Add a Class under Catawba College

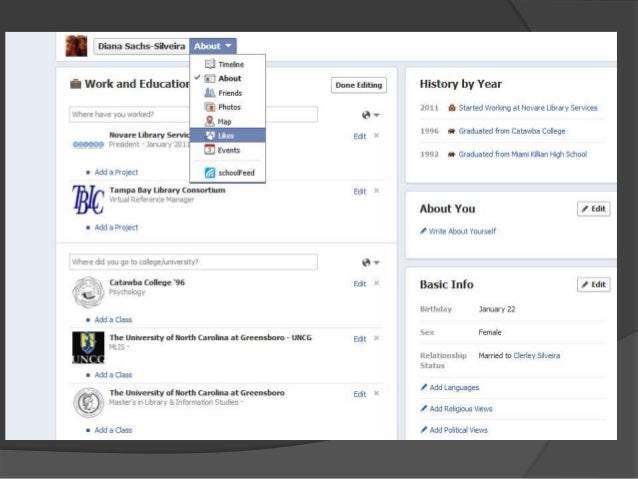click(x=113, y=320)
